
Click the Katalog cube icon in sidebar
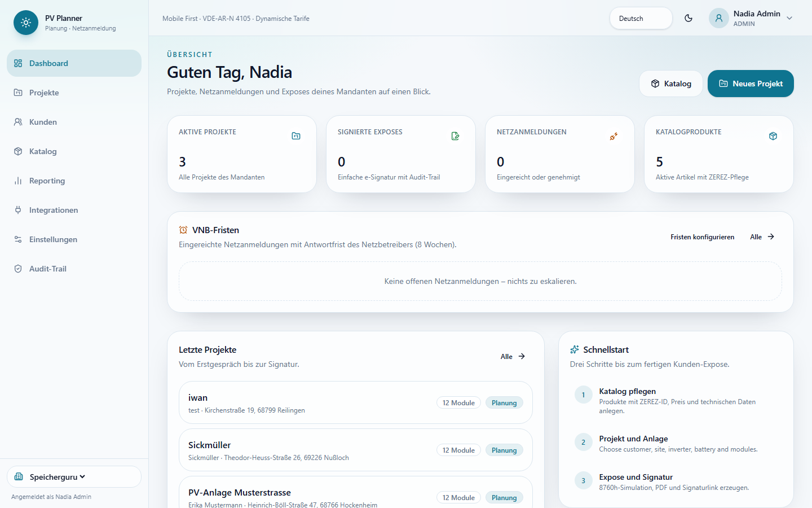[18, 151]
